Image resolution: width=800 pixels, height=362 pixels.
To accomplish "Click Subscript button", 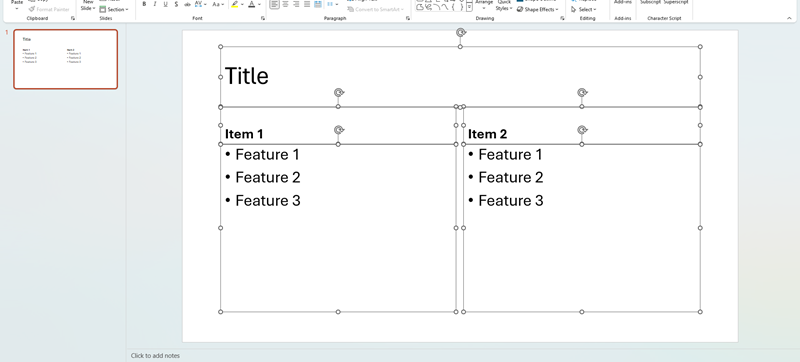I will pyautogui.click(x=650, y=3).
